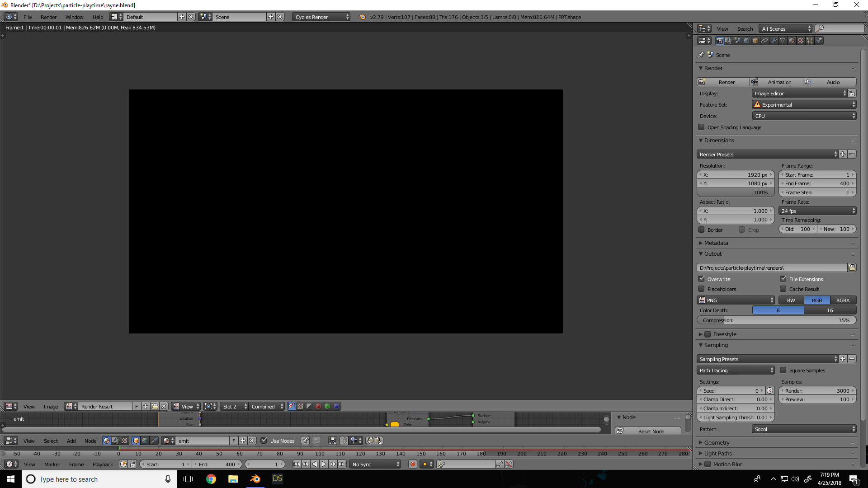Open the Particles properties tab
Viewport: 868px width, 488px height.
click(810, 41)
